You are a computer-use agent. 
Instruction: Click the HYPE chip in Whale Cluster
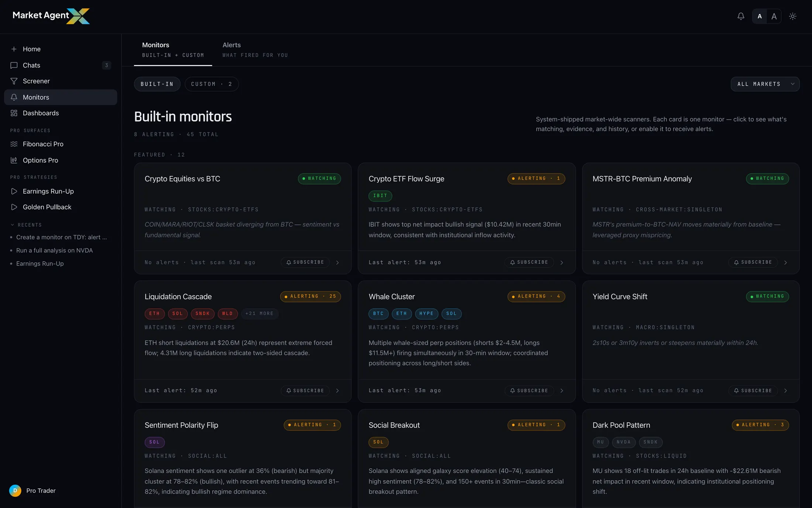[x=427, y=314]
